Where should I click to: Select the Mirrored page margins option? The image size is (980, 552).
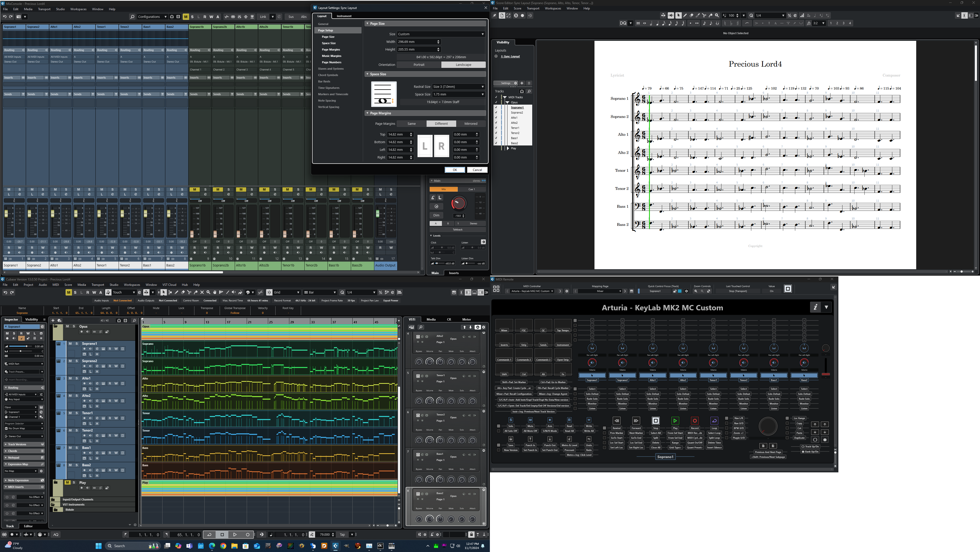[470, 124]
